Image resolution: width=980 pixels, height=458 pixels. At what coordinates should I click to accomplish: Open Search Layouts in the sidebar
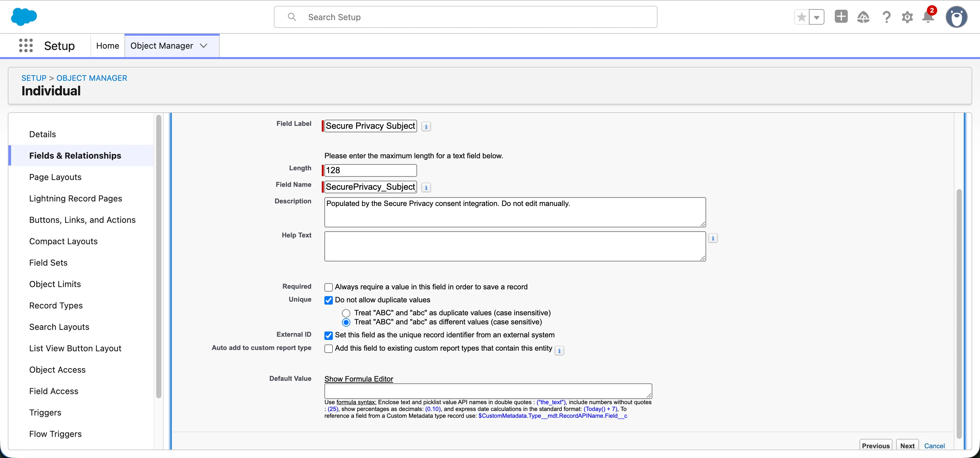pos(59,327)
